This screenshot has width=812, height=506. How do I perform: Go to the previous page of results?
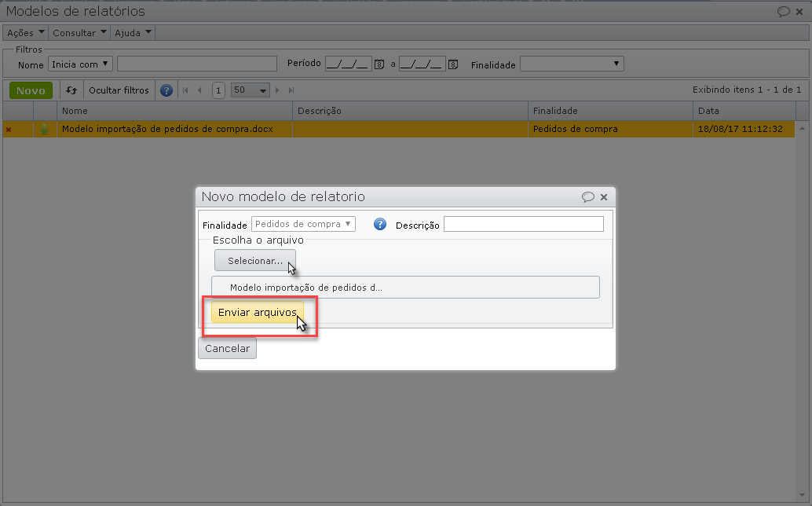[x=199, y=90]
